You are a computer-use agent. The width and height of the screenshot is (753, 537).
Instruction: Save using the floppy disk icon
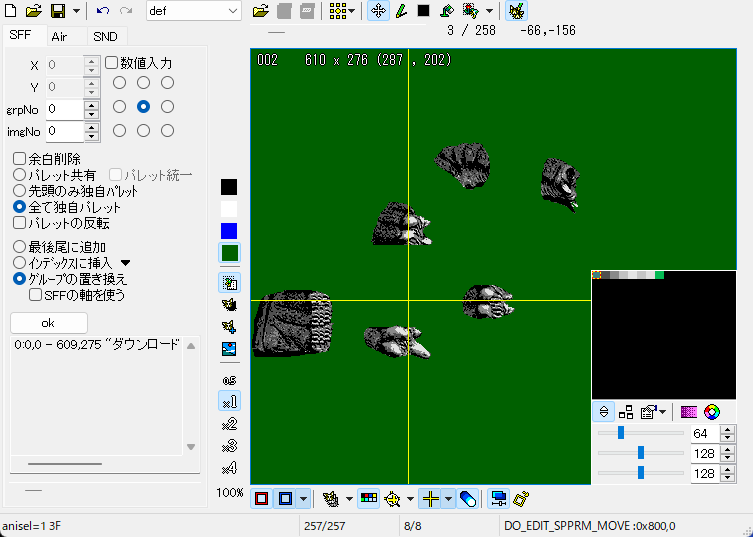pyautogui.click(x=58, y=11)
